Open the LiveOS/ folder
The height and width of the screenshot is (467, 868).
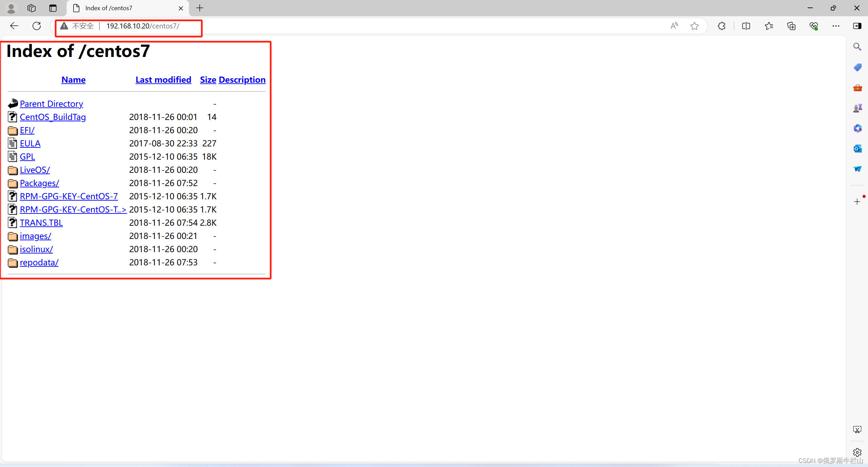coord(35,170)
